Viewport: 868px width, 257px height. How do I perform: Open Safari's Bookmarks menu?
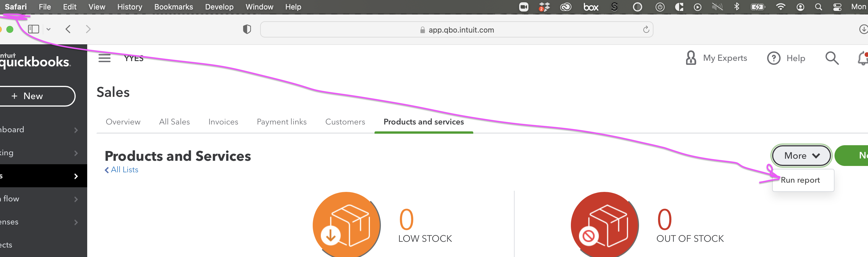[173, 7]
